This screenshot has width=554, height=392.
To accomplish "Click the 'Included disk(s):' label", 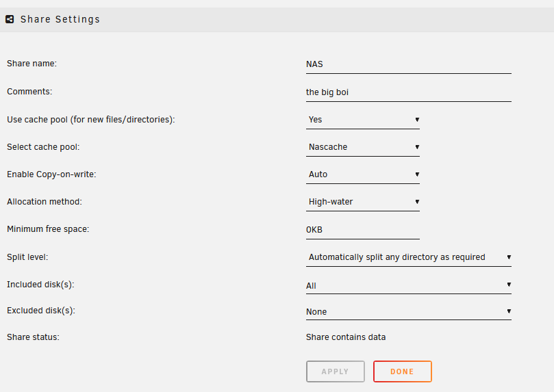I will pyautogui.click(x=40, y=285).
